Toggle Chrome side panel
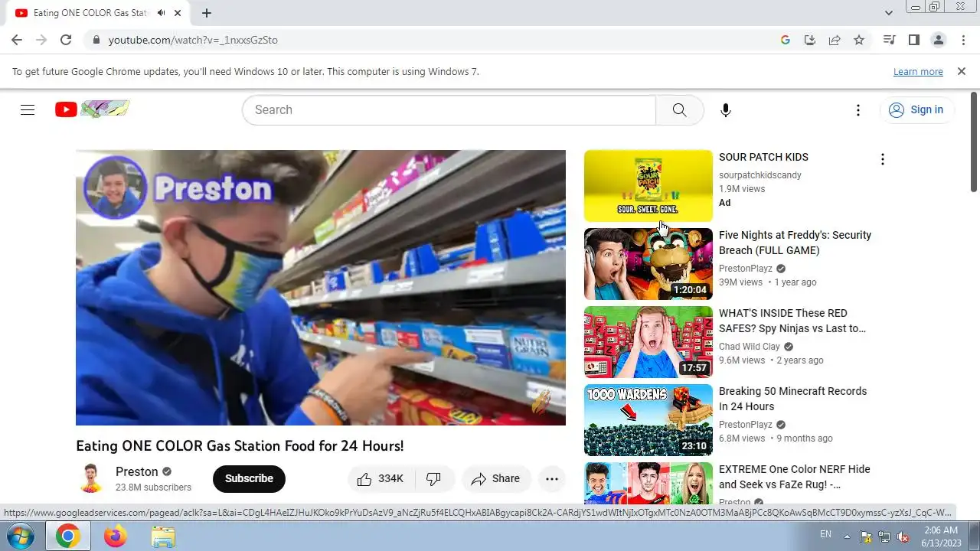 (913, 40)
